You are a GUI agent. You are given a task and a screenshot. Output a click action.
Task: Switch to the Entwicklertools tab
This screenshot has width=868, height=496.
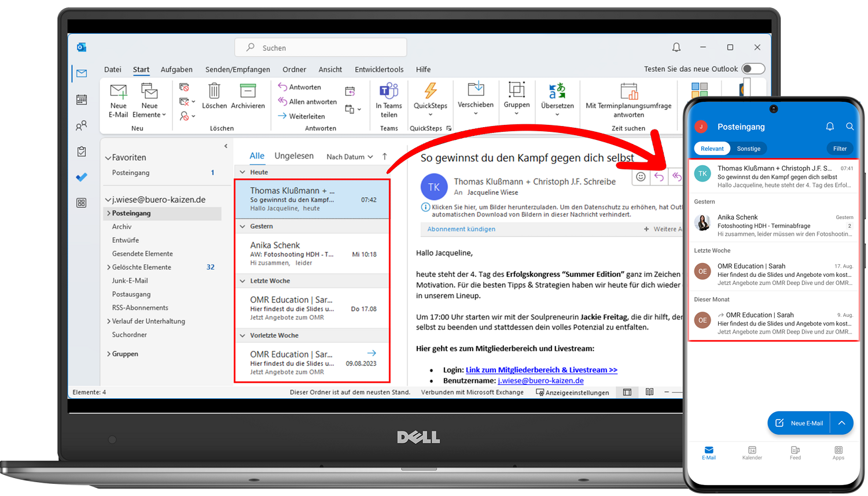(379, 69)
